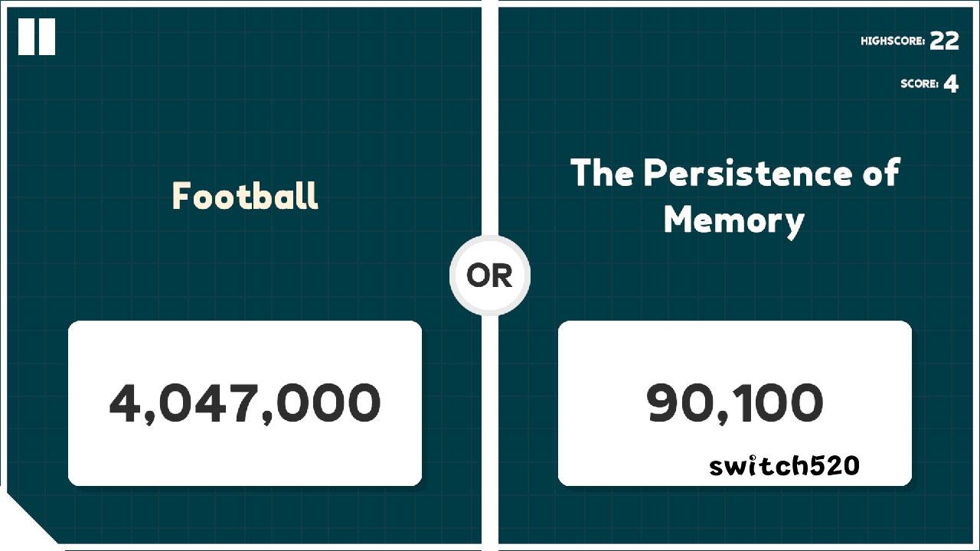Select the 90,100 answer card

point(735,403)
